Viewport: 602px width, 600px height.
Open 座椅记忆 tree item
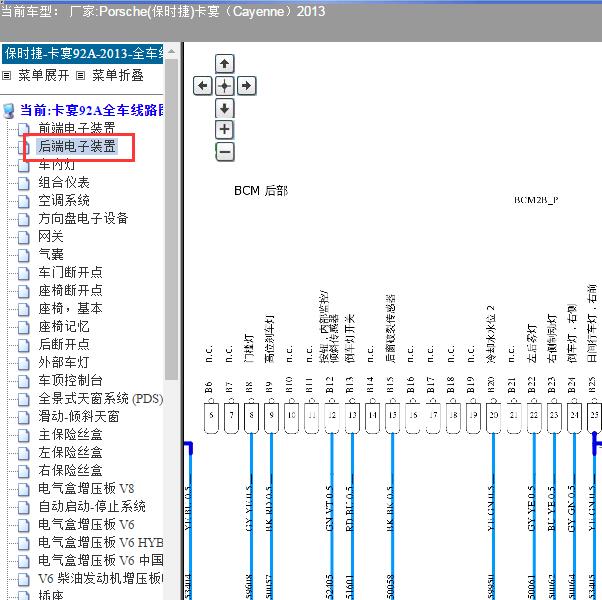(x=64, y=327)
